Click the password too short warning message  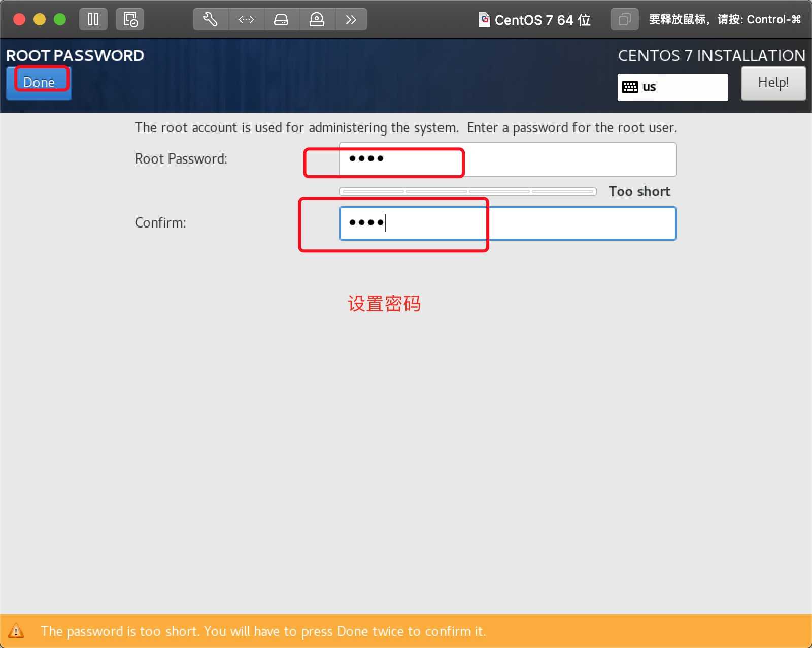click(263, 631)
